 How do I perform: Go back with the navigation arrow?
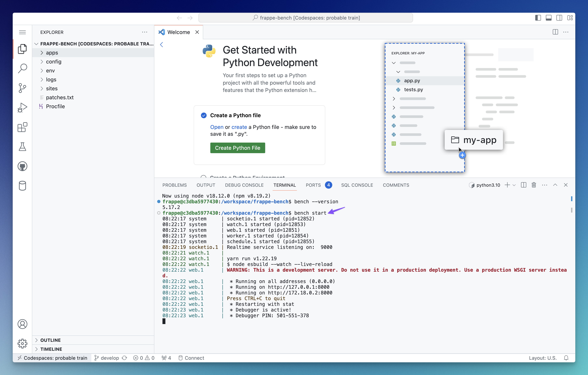[179, 18]
